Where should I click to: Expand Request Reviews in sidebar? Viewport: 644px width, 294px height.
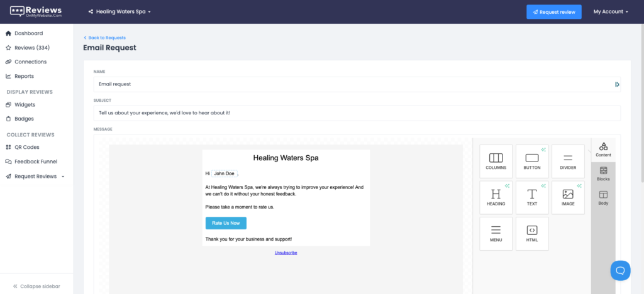coord(36,177)
